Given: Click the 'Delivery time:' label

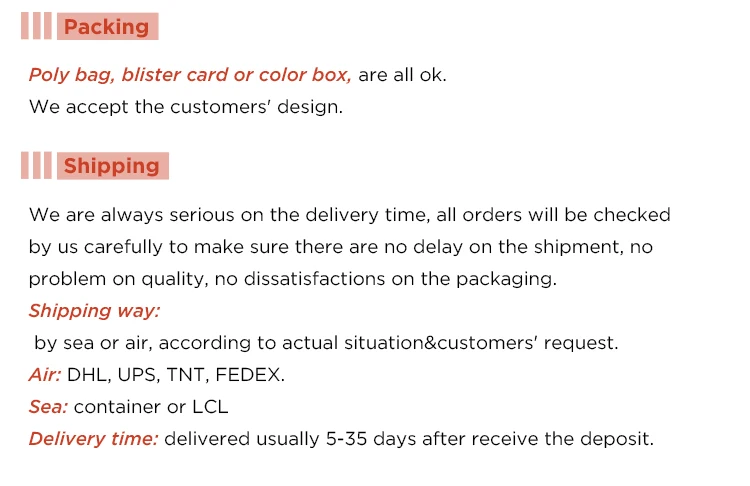Looking at the screenshot, I should pos(93,439).
